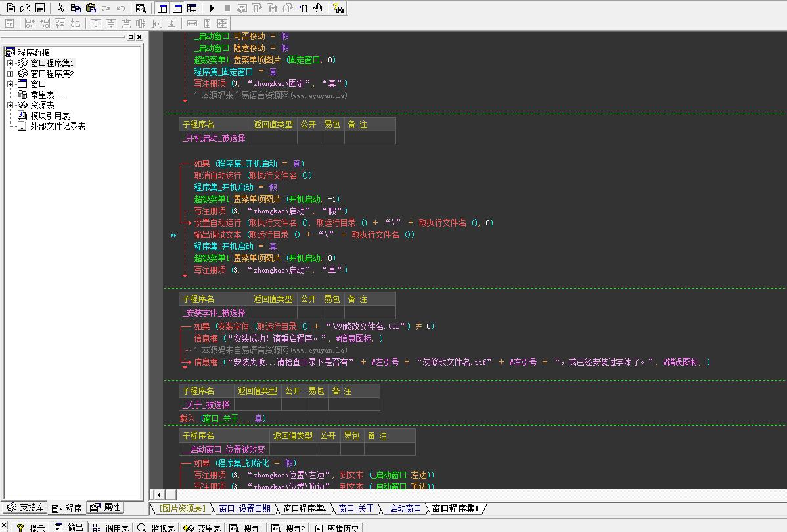Viewport: 787px width, 532px height.
Task: Toggle the left work panel layout icon
Action: 162,8
